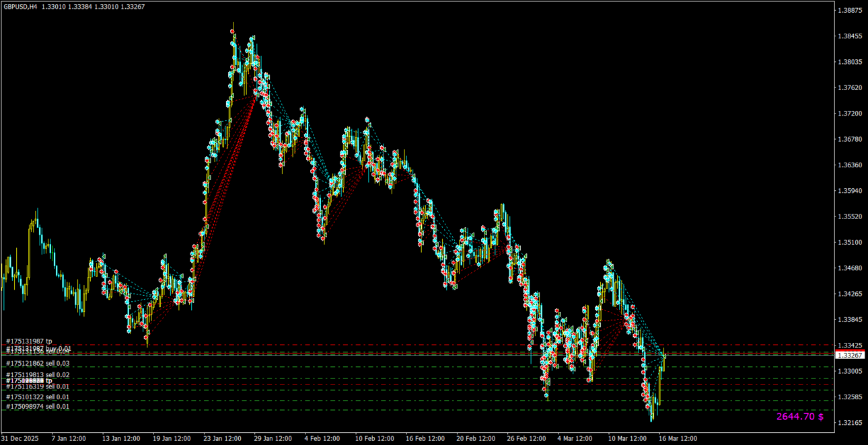Click the 29 Jan 12:00 time label
The width and height of the screenshot is (868, 445).
coord(273,438)
